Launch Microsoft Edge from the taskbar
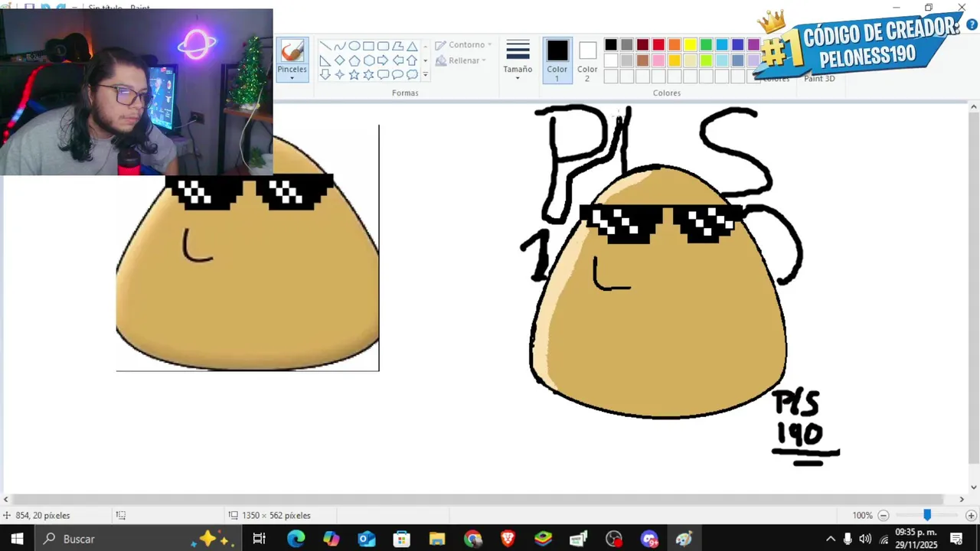The height and width of the screenshot is (551, 980). 296,539
